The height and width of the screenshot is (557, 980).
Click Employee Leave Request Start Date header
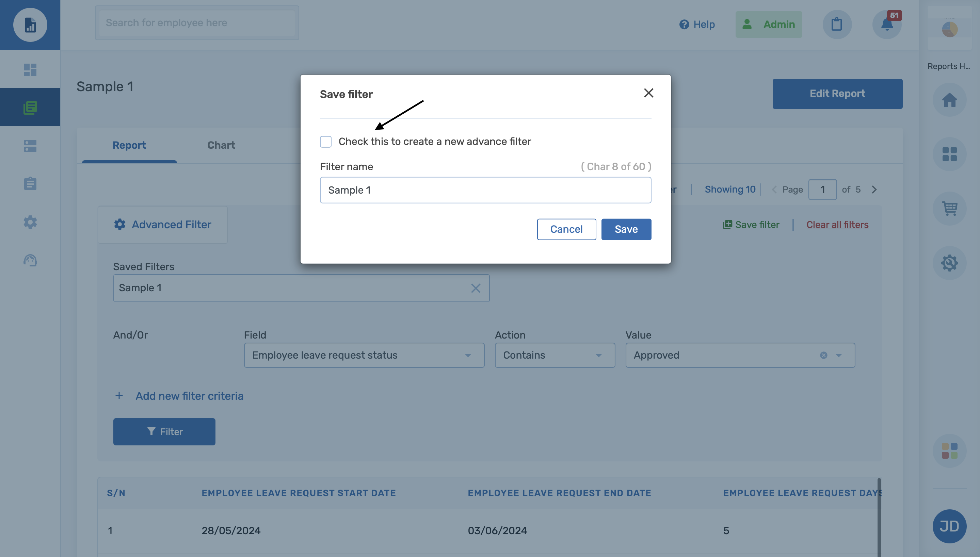point(299,493)
